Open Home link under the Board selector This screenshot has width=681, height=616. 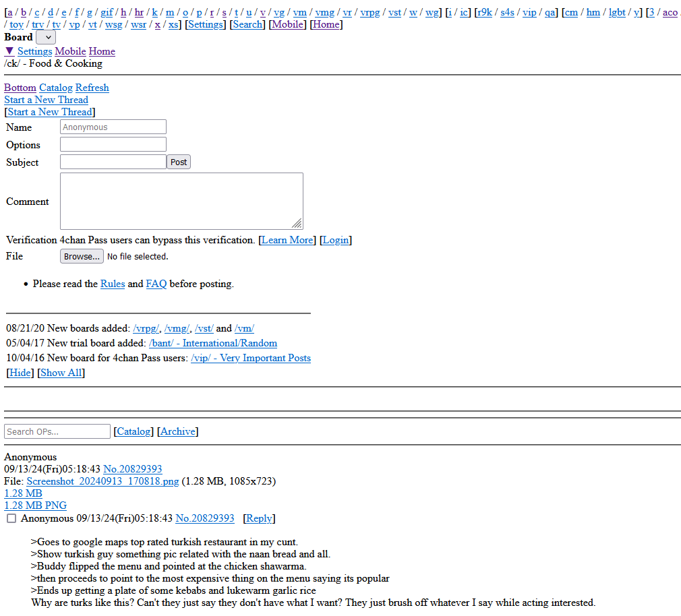pyautogui.click(x=102, y=51)
